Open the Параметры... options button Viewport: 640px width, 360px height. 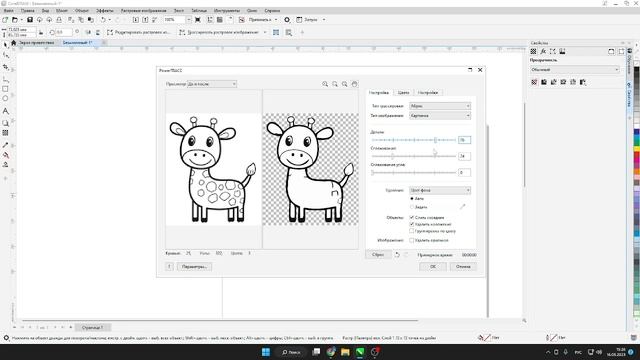(x=194, y=267)
